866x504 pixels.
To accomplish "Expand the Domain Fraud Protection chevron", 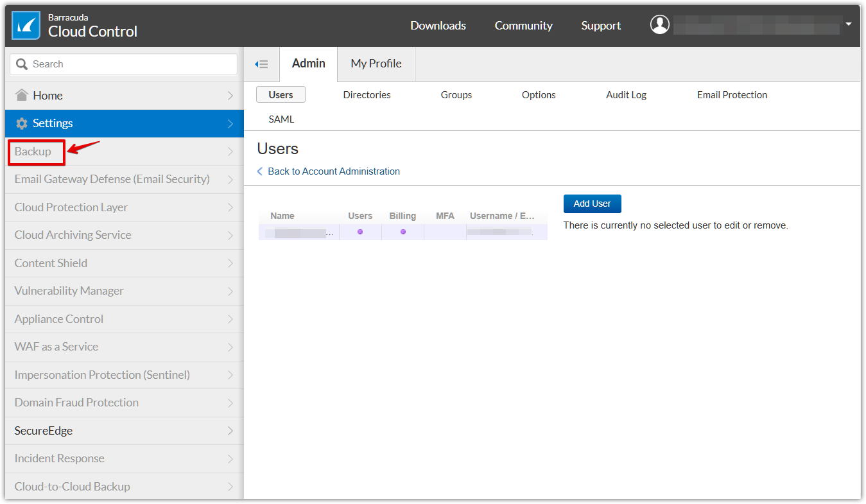I will [230, 403].
